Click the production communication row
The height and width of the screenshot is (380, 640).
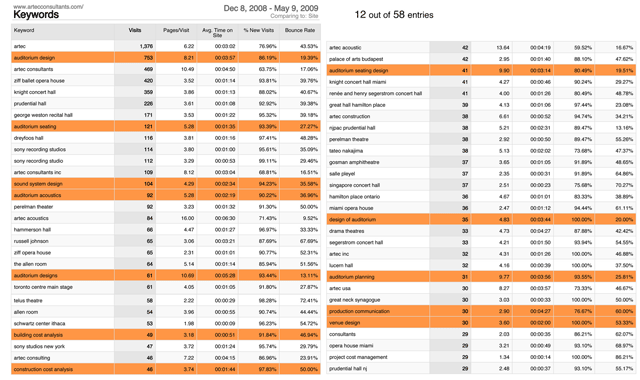coord(481,311)
